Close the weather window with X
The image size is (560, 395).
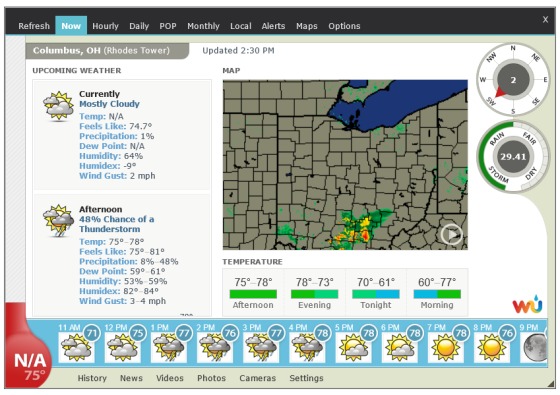tap(545, 20)
